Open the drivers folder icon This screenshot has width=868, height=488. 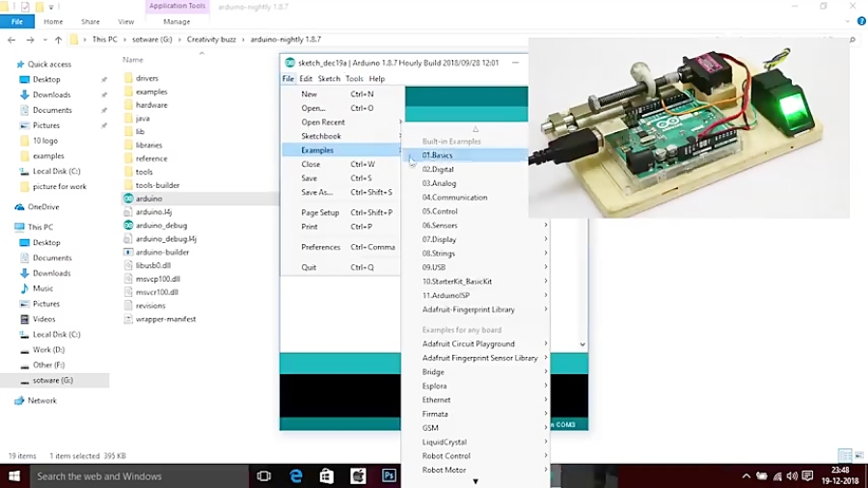coord(128,78)
